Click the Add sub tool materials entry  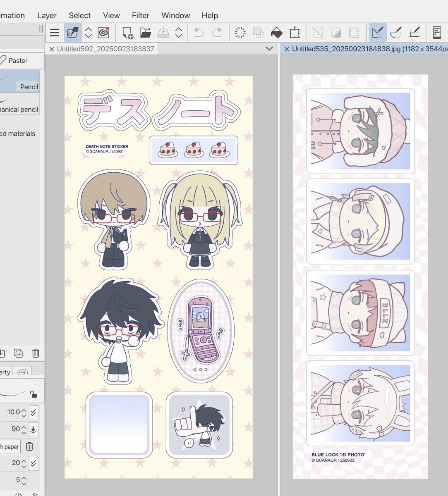(17, 134)
